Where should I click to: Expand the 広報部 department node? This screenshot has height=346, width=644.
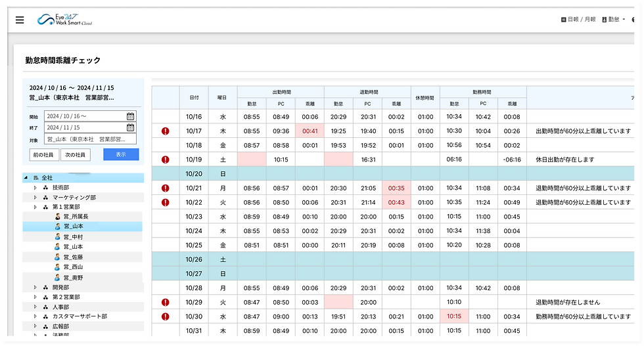point(35,326)
